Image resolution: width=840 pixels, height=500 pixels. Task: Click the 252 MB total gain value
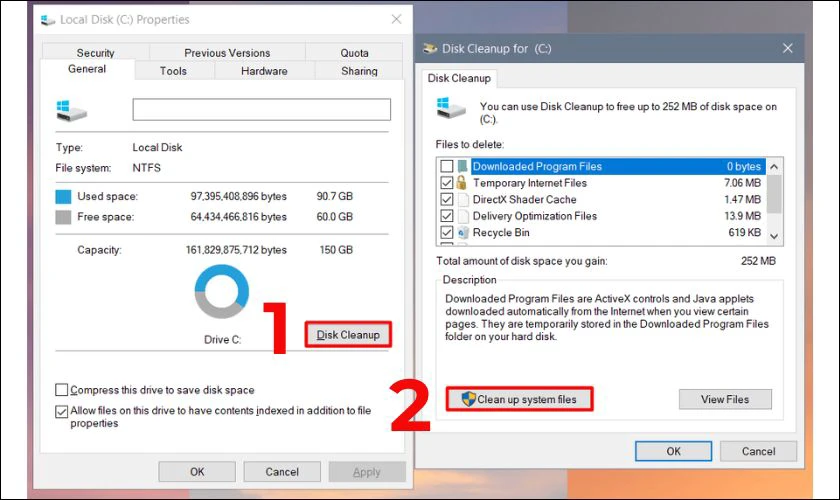[x=758, y=261]
